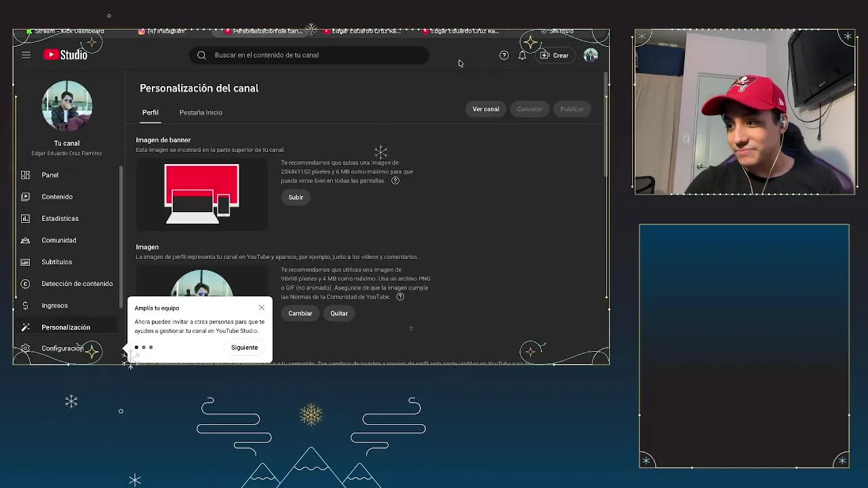Image resolution: width=868 pixels, height=488 pixels.
Task: Click the Personalización magic wand icon
Action: point(25,327)
